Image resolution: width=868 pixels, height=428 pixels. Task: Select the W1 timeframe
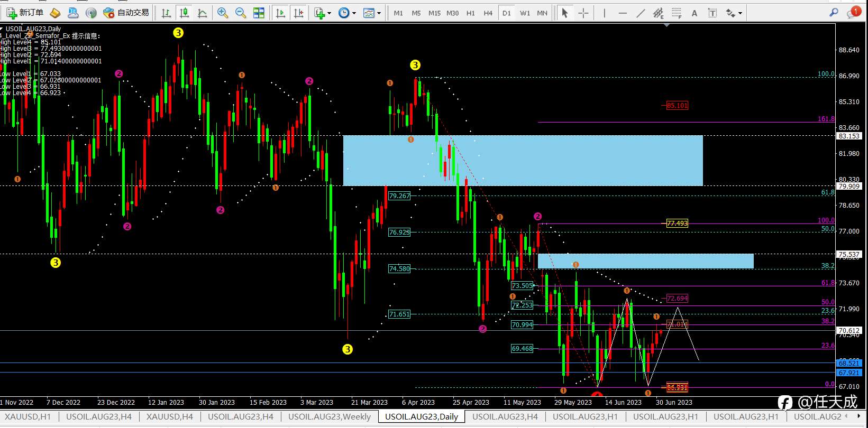525,13
